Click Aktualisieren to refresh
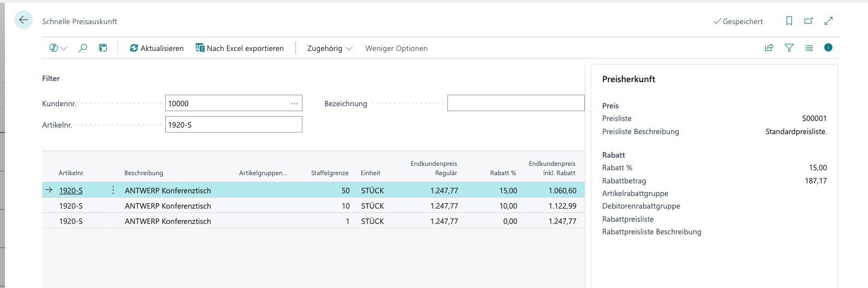Viewport: 868px width, 288px height. coord(156,48)
